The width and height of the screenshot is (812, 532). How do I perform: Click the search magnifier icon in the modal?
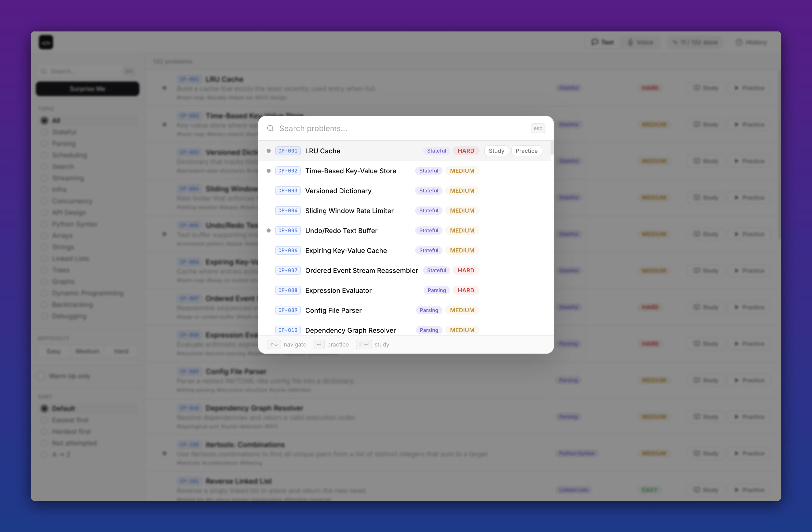[x=270, y=128]
